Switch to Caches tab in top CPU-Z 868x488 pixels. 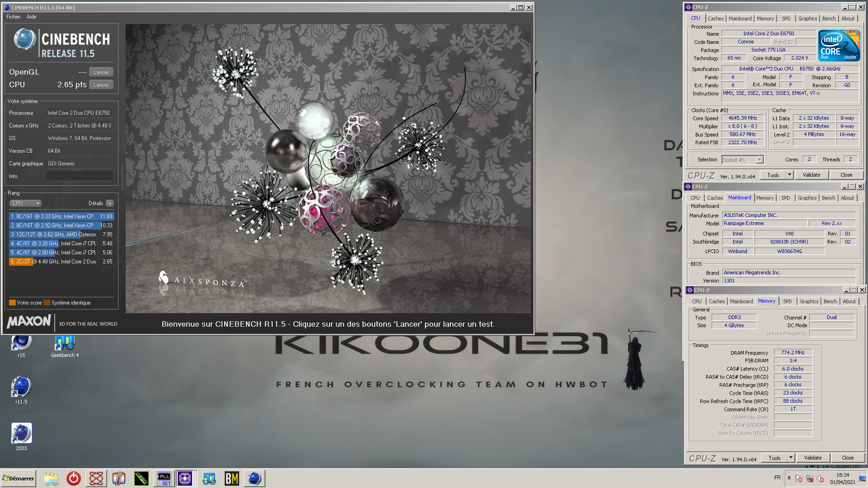coord(715,19)
